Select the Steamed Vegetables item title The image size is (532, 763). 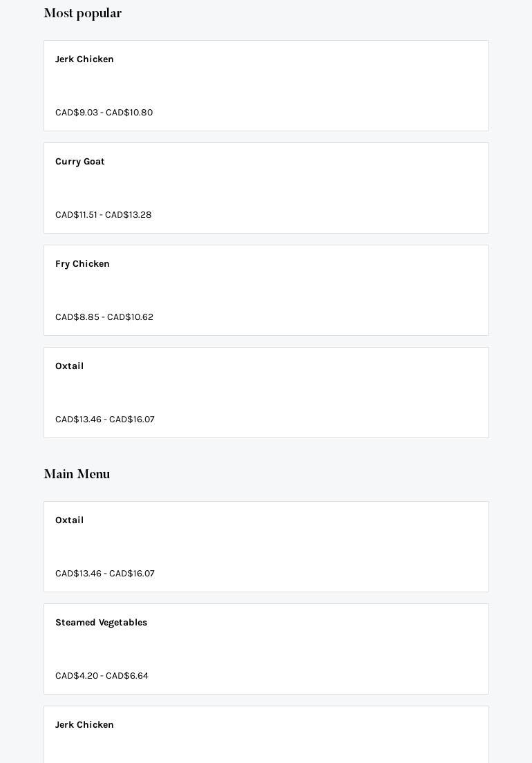(101, 623)
